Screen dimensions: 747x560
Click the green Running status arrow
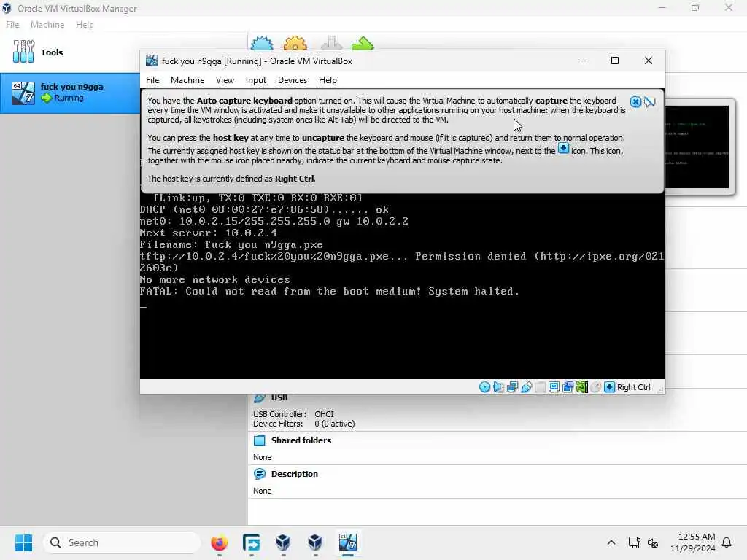(x=46, y=98)
